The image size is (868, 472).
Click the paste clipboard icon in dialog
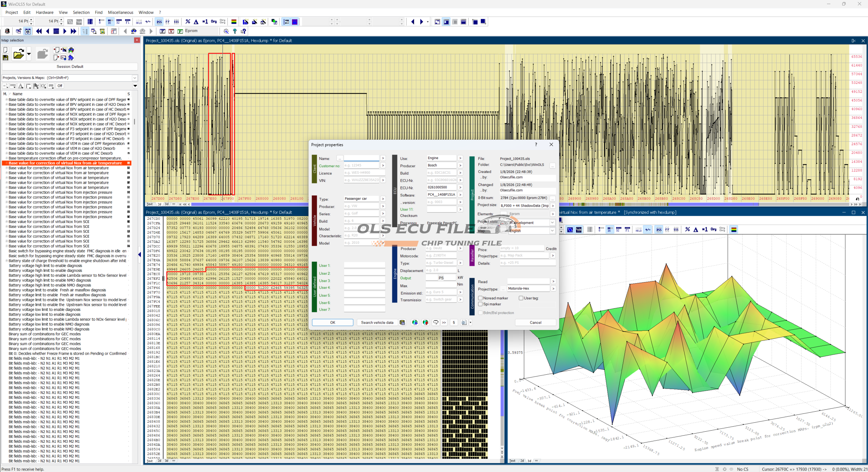click(x=402, y=322)
